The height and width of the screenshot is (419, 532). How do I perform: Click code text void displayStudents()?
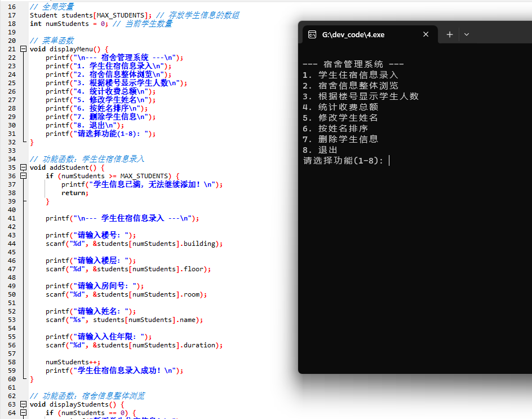tap(73, 404)
